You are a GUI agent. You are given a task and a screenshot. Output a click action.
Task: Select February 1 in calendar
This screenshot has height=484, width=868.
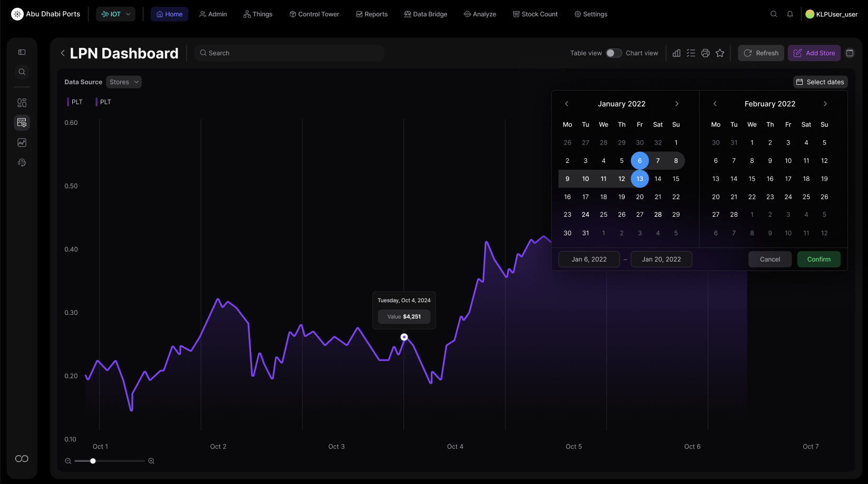click(752, 143)
